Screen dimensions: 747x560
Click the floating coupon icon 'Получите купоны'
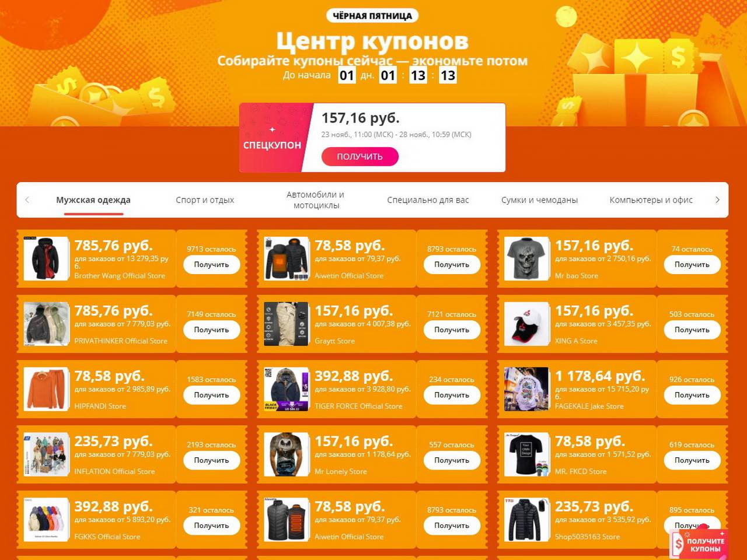click(x=699, y=542)
